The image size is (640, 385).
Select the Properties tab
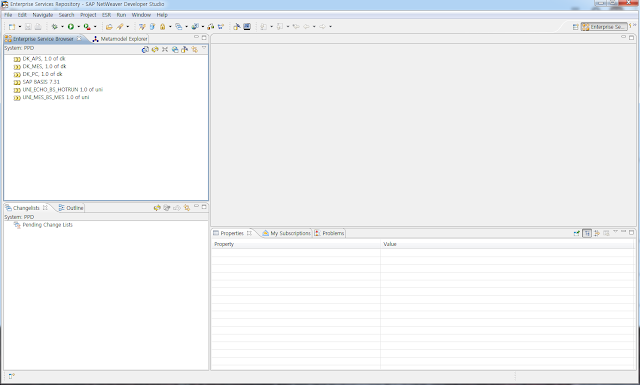click(x=232, y=233)
